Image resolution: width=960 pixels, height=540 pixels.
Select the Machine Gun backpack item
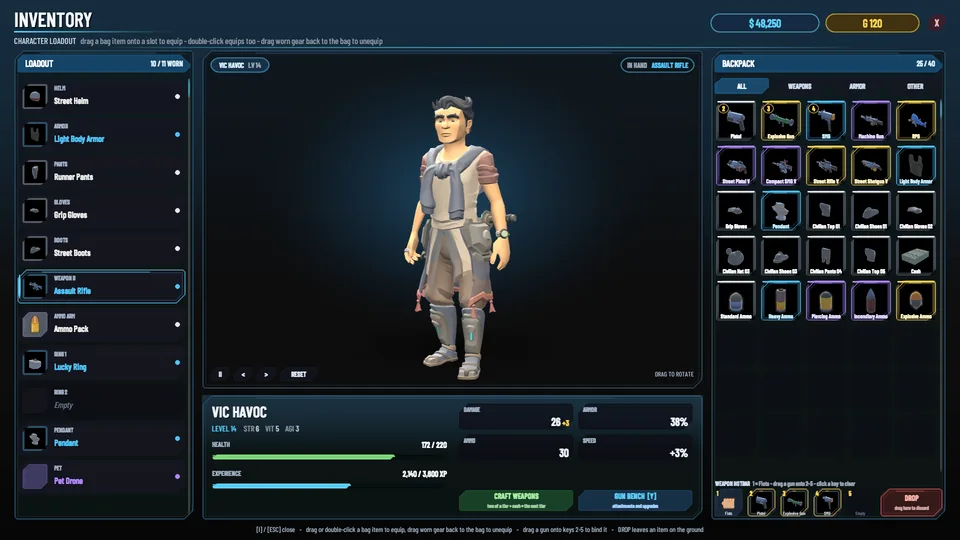[871, 121]
